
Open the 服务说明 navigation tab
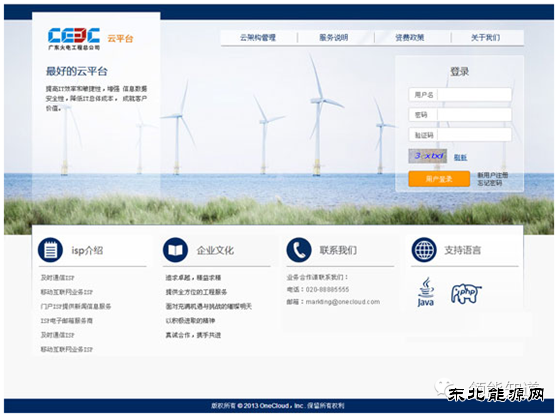[x=334, y=38]
